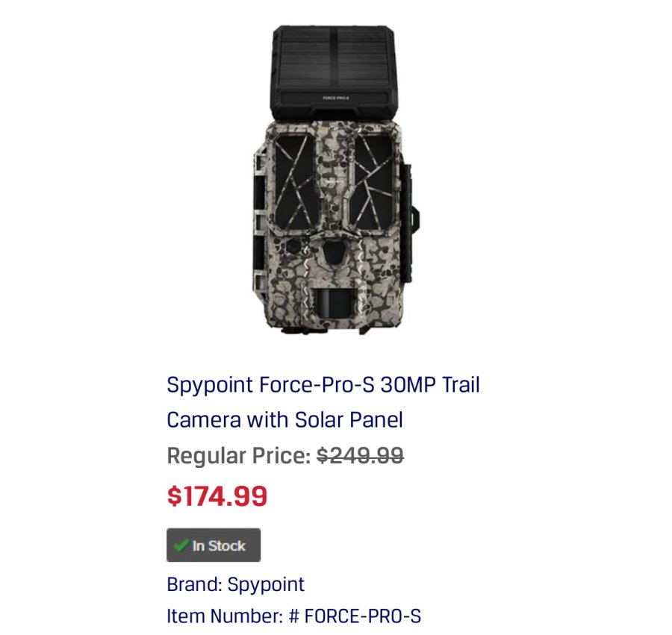Image resolution: width=672 pixels, height=635 pixels.
Task: Click the 'Regular Price:' label
Action: tap(238, 455)
